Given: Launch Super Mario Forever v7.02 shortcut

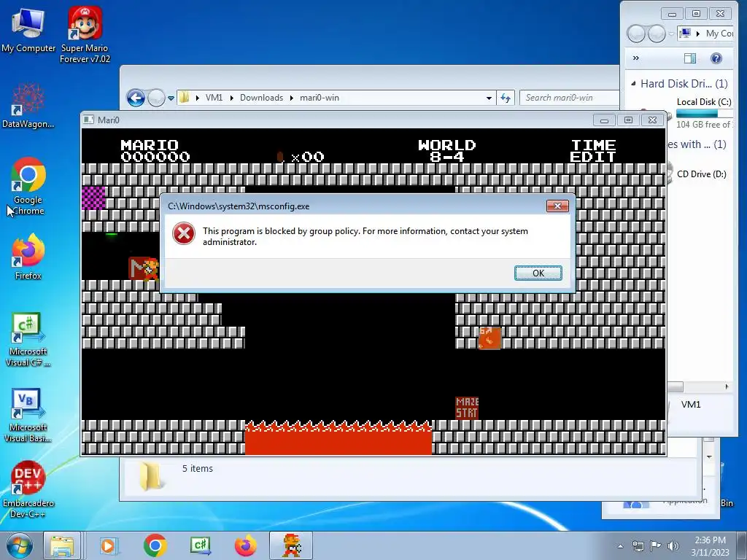Looking at the screenshot, I should tap(85, 35).
